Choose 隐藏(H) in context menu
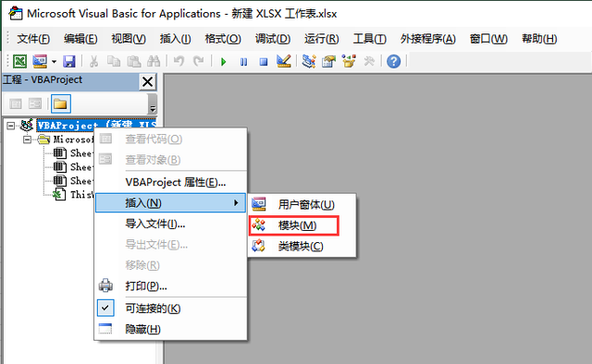Image resolution: width=592 pixels, height=364 pixels. click(170, 329)
